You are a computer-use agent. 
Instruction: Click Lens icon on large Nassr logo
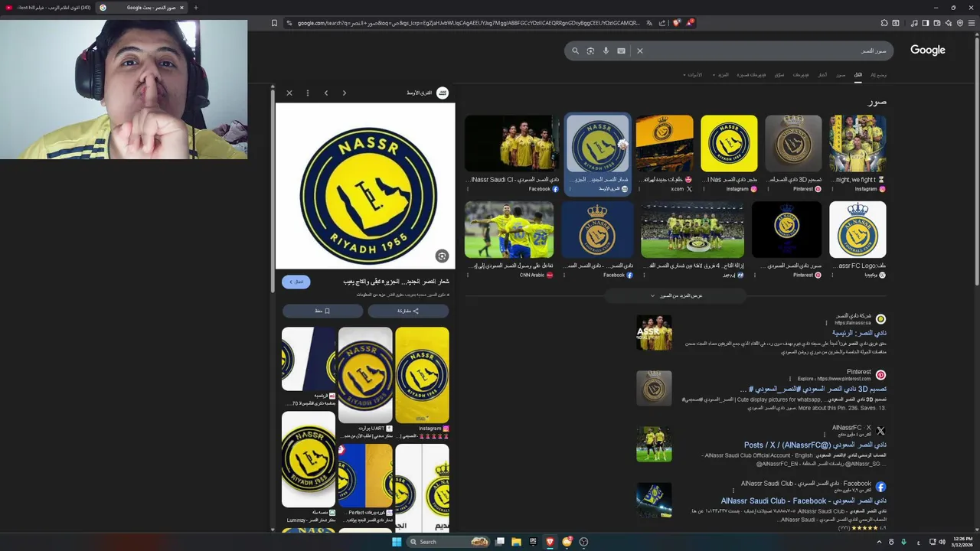(442, 256)
